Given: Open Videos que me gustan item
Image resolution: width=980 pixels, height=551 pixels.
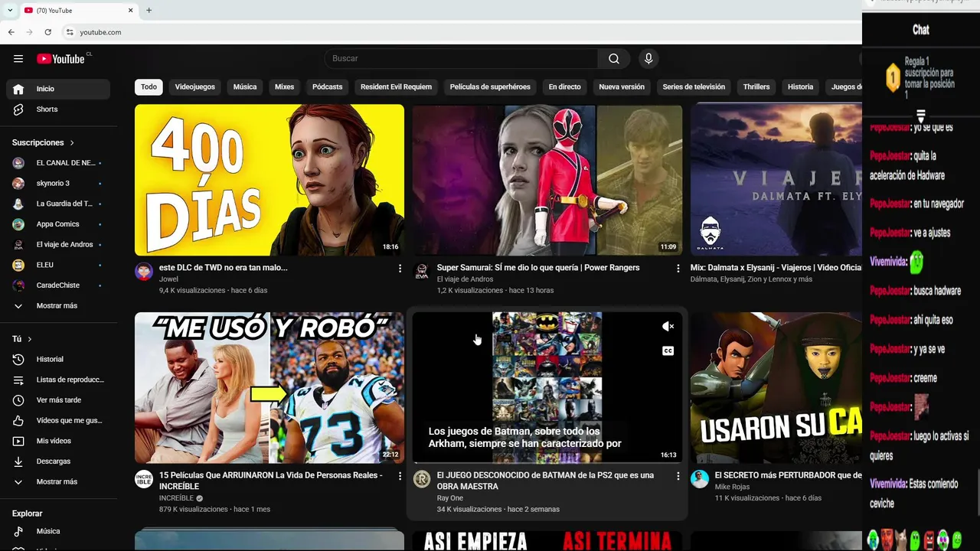Looking at the screenshot, I should click(x=58, y=420).
